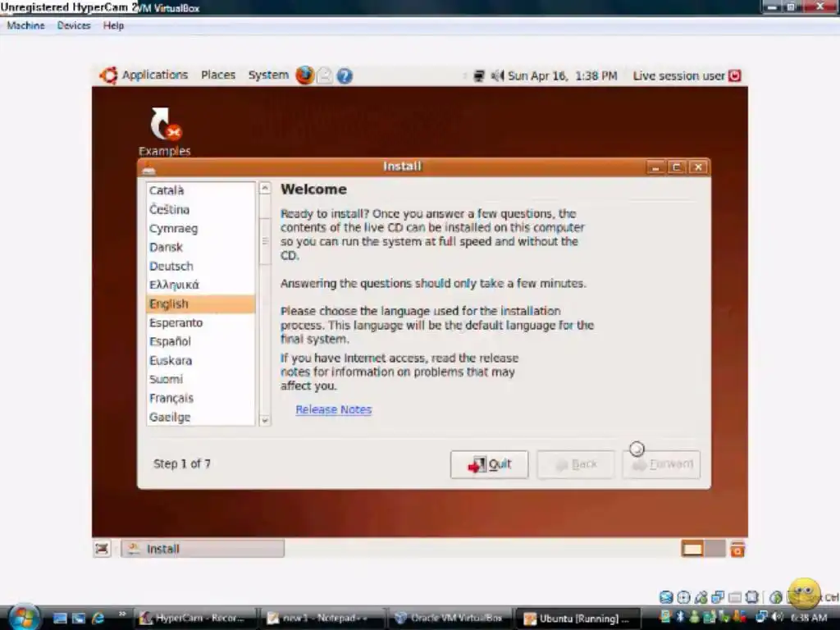Click the Show Desktop icon in bottom panel
This screenshot has height=630, width=840.
(102, 549)
